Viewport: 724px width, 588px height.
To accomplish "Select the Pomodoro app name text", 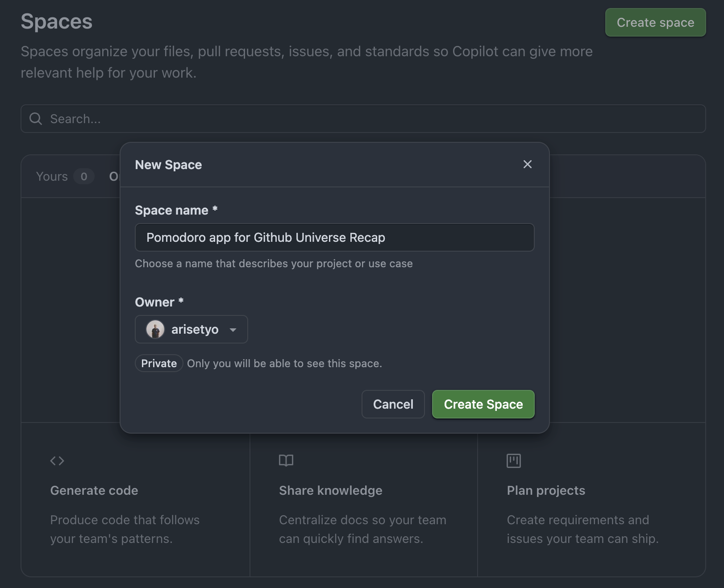I will [x=265, y=237].
